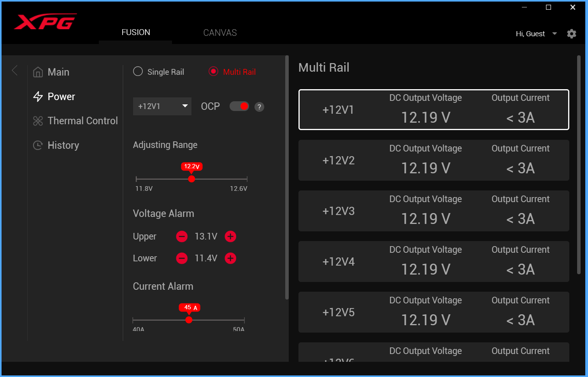Viewport: 588px width, 377px height.
Task: Click the XPG logo
Action: (45, 22)
